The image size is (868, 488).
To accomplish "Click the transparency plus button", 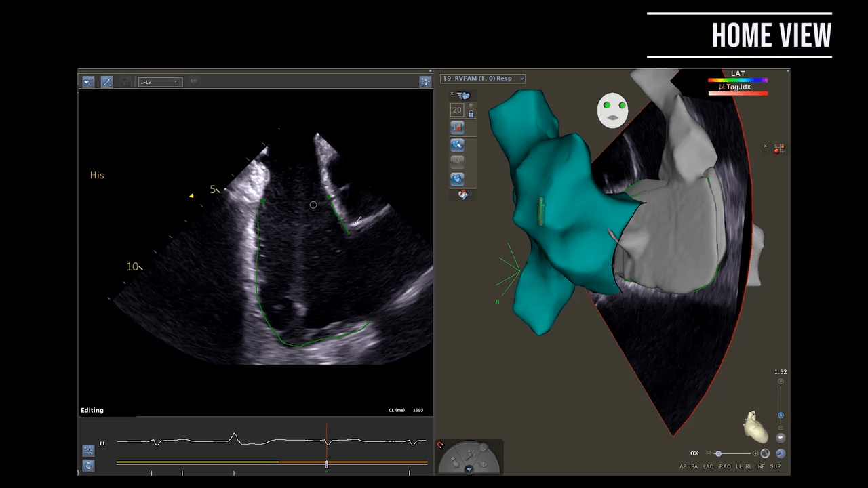I will coord(755,453).
